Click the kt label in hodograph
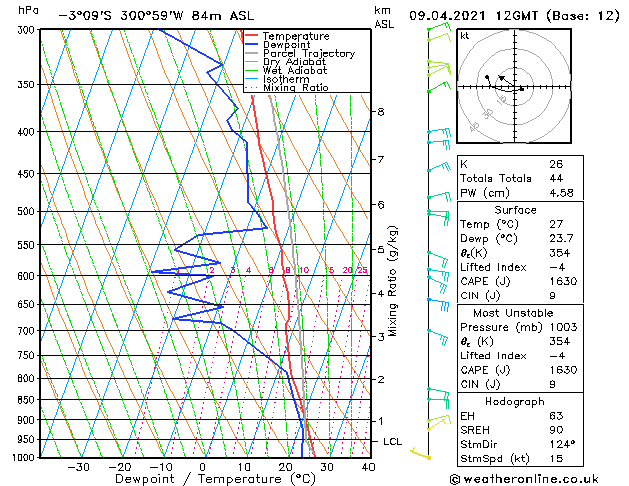629x486 pixels. tap(465, 36)
